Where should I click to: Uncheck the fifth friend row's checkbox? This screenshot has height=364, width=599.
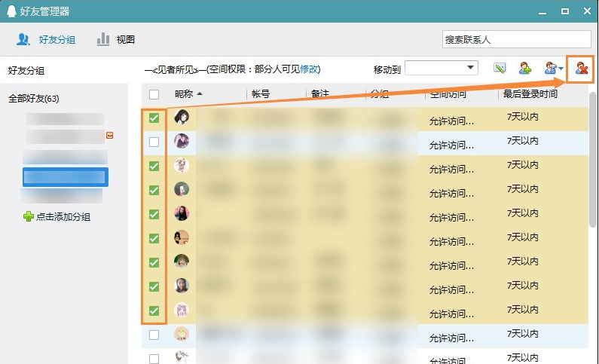coord(154,214)
